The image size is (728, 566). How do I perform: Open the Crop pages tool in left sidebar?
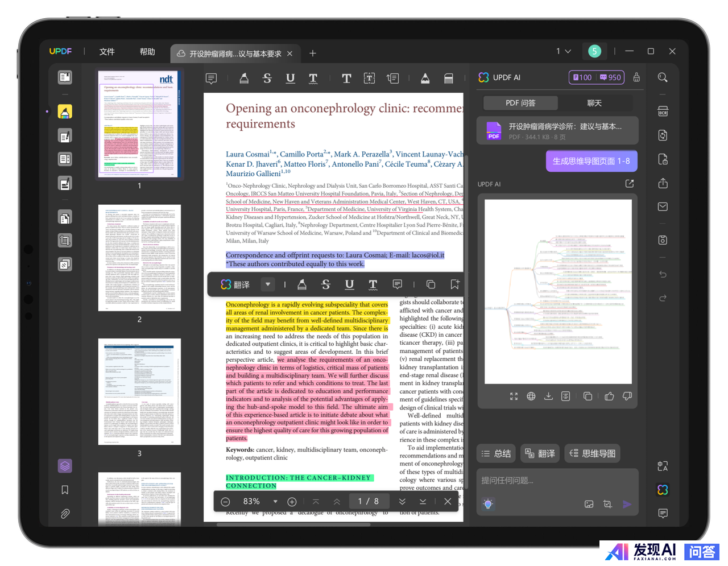(x=65, y=241)
